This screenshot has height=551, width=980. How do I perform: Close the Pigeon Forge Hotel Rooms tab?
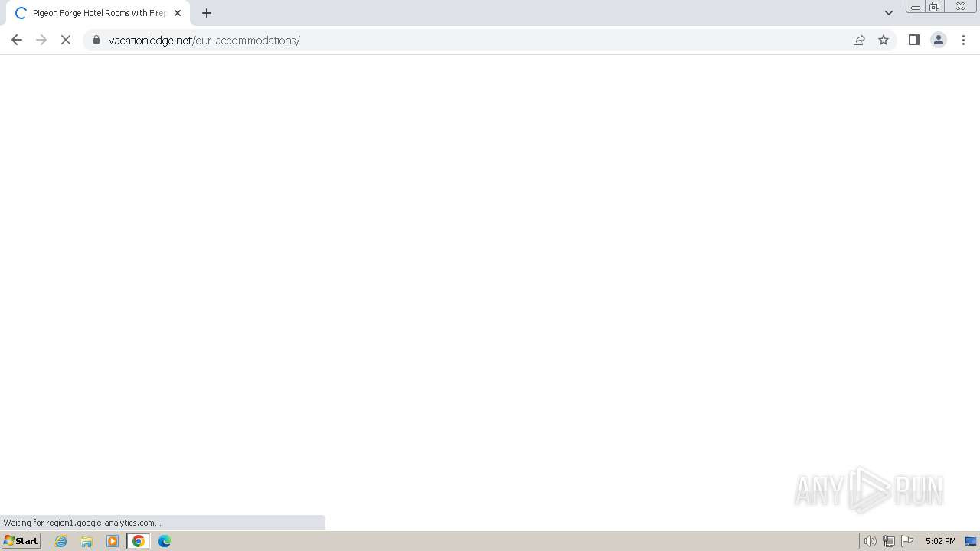point(178,13)
